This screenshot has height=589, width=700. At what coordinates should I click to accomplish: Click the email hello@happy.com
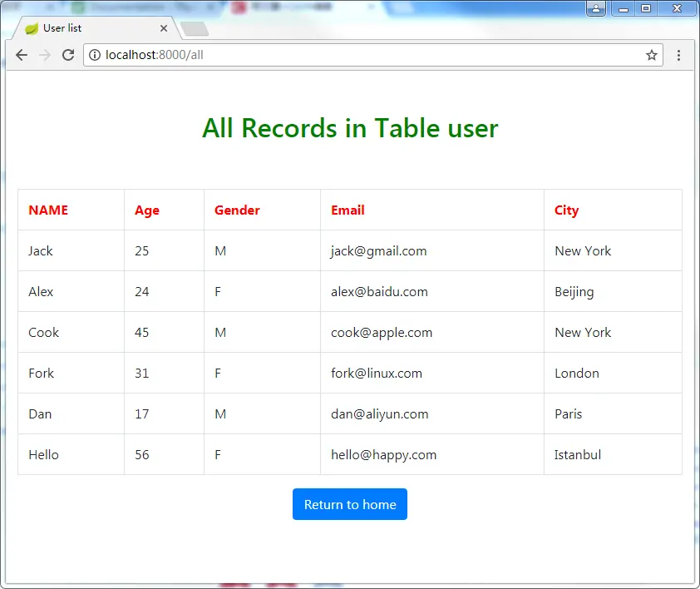[x=384, y=455]
